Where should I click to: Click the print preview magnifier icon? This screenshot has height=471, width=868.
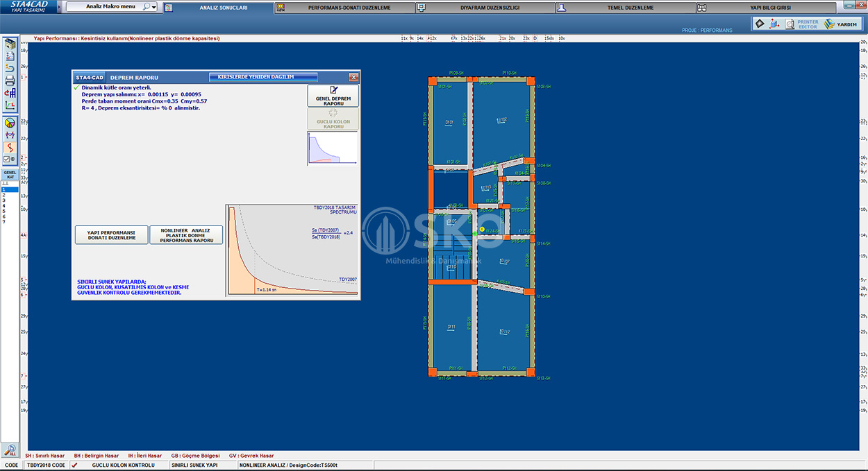[790, 24]
